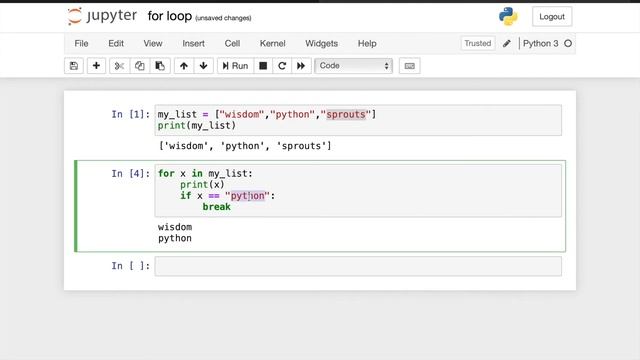Image resolution: width=640 pixels, height=360 pixels.
Task: Open the command palette keyboard icon
Action: tap(409, 66)
